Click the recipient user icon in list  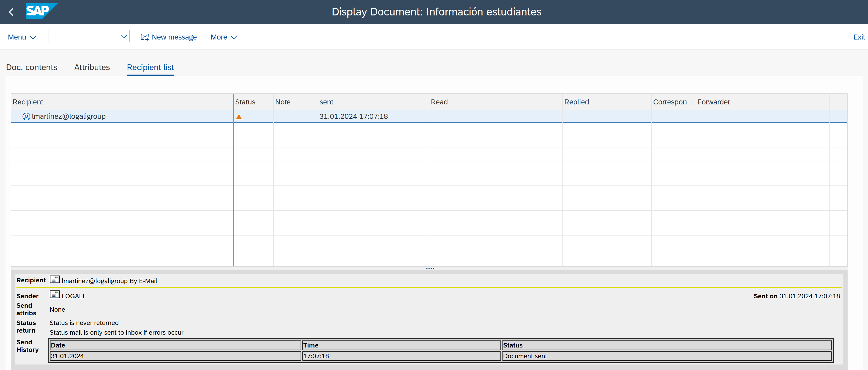click(26, 117)
